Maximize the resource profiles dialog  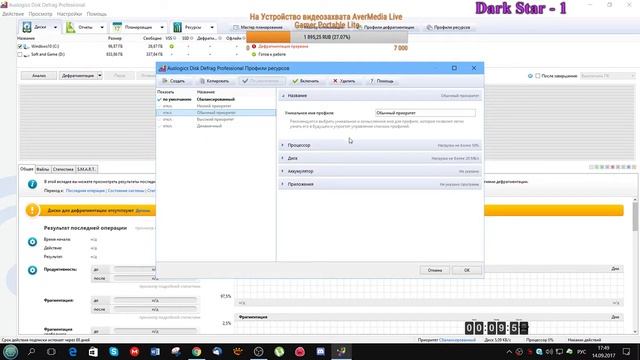[454, 68]
